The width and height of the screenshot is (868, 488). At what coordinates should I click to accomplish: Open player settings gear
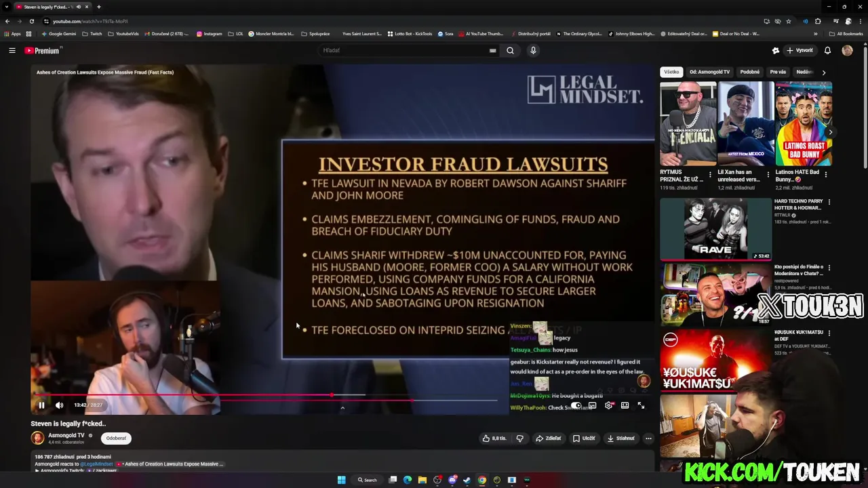[608, 405]
